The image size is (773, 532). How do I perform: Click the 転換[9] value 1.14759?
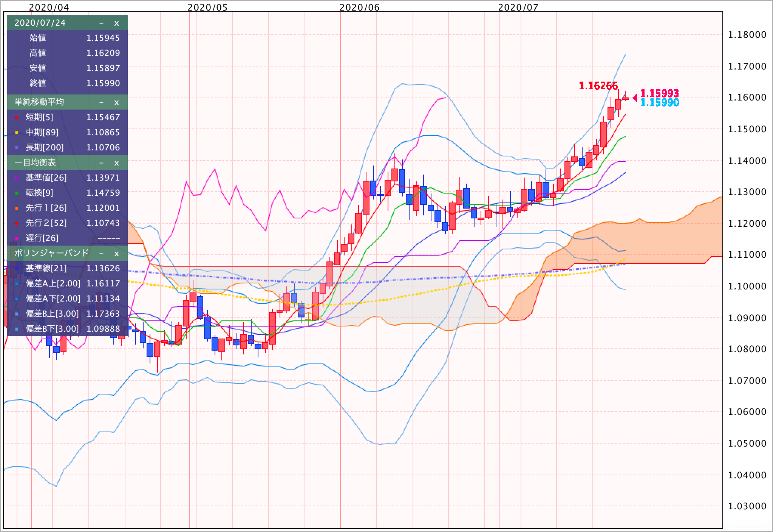103,193
